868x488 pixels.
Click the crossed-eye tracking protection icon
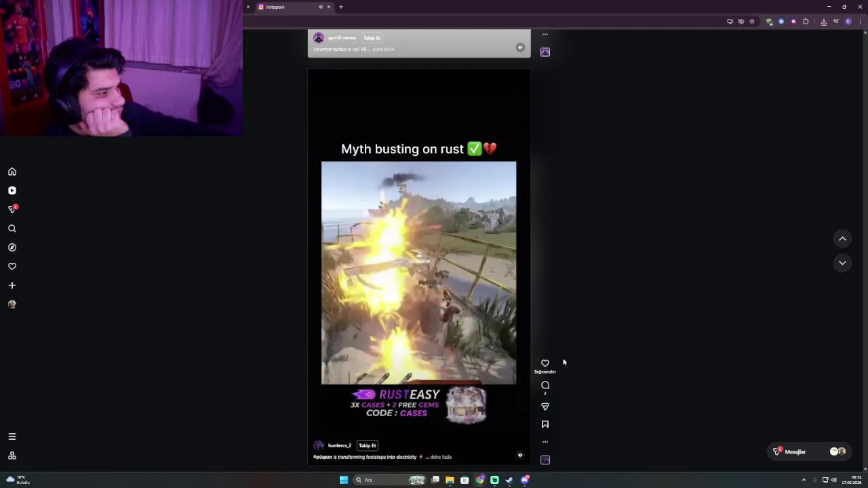(741, 22)
